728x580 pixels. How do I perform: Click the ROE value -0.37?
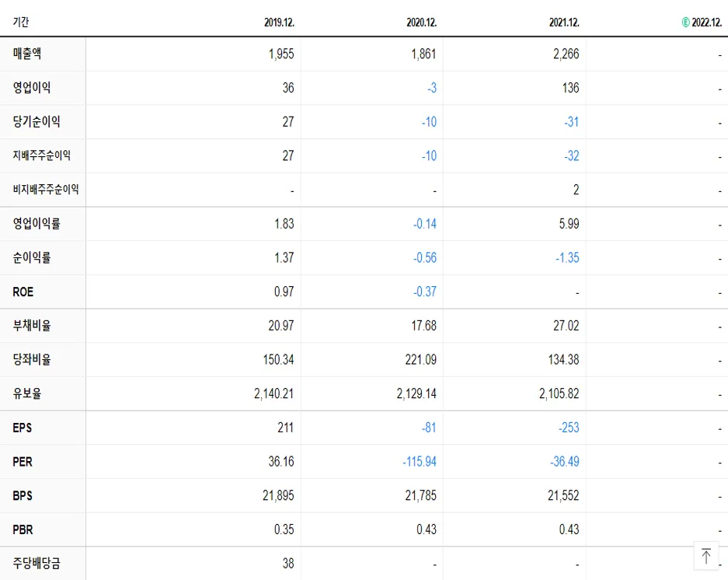pos(425,292)
